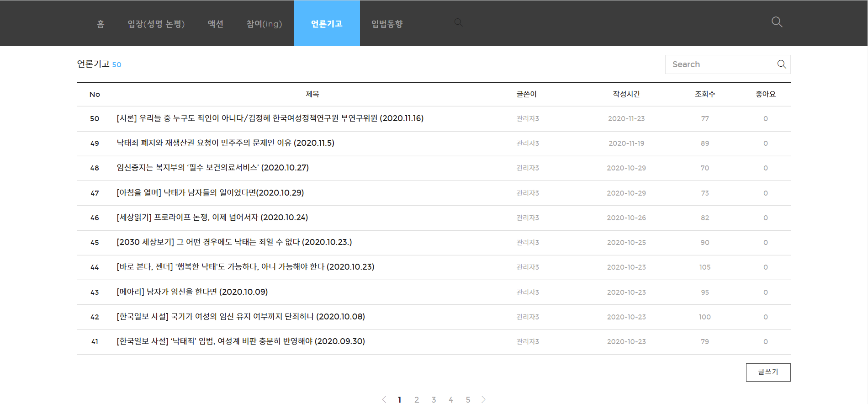
Task: Click the magnifier icon in the top-right header
Action: 777,22
